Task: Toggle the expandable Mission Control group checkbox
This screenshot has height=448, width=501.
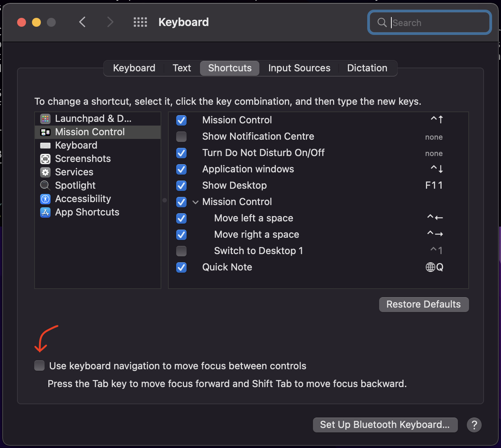Action: click(181, 202)
